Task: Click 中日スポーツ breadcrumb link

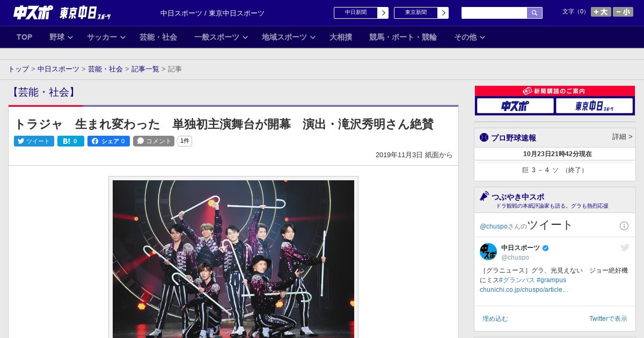Action: (58, 69)
